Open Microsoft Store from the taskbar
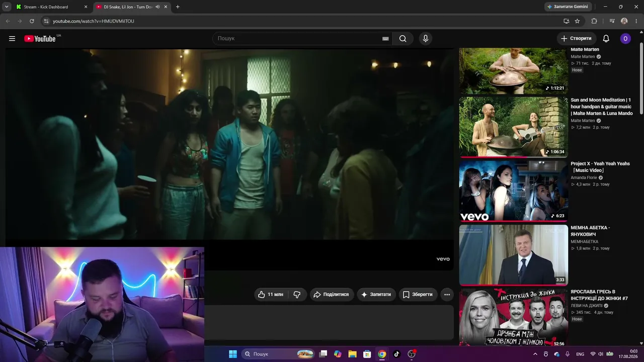The width and height of the screenshot is (644, 362). [367, 354]
